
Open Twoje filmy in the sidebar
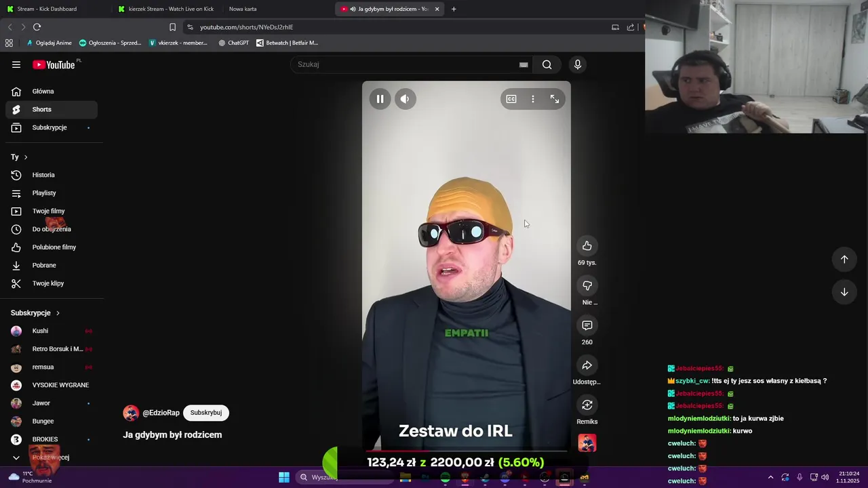(x=52, y=211)
